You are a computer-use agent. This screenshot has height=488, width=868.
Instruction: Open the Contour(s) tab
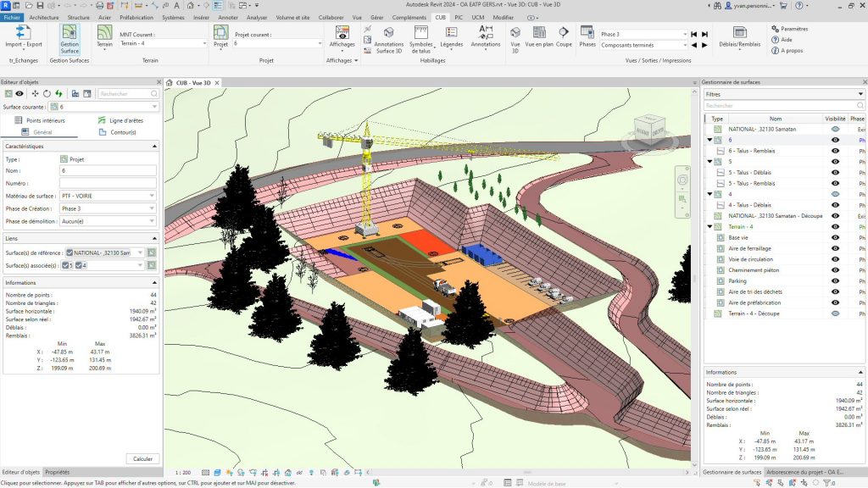coord(117,133)
